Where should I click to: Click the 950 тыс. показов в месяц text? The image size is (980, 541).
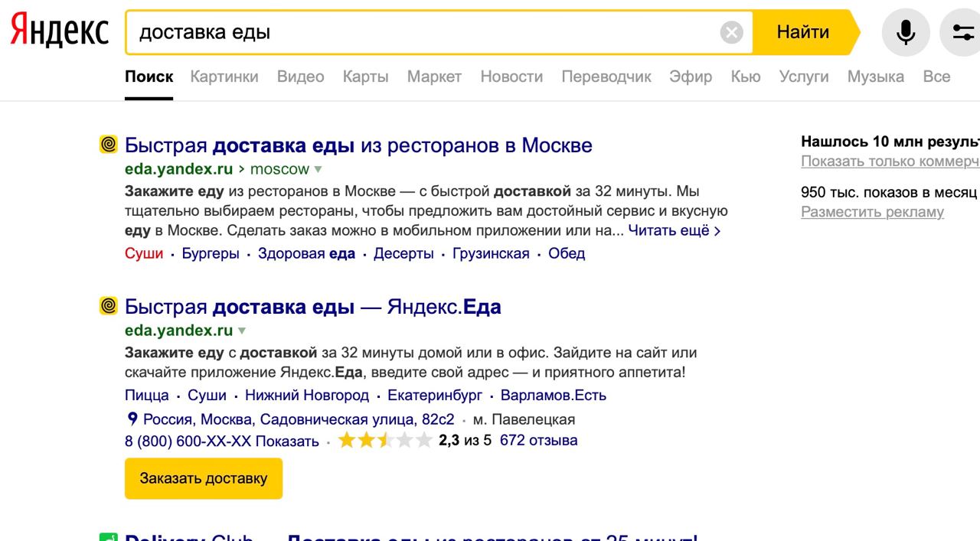889,192
